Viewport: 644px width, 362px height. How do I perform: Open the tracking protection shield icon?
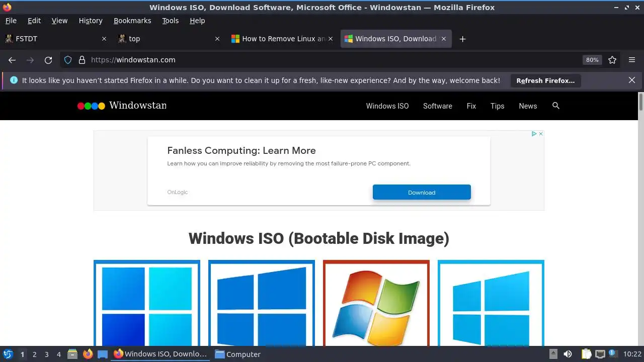68,60
